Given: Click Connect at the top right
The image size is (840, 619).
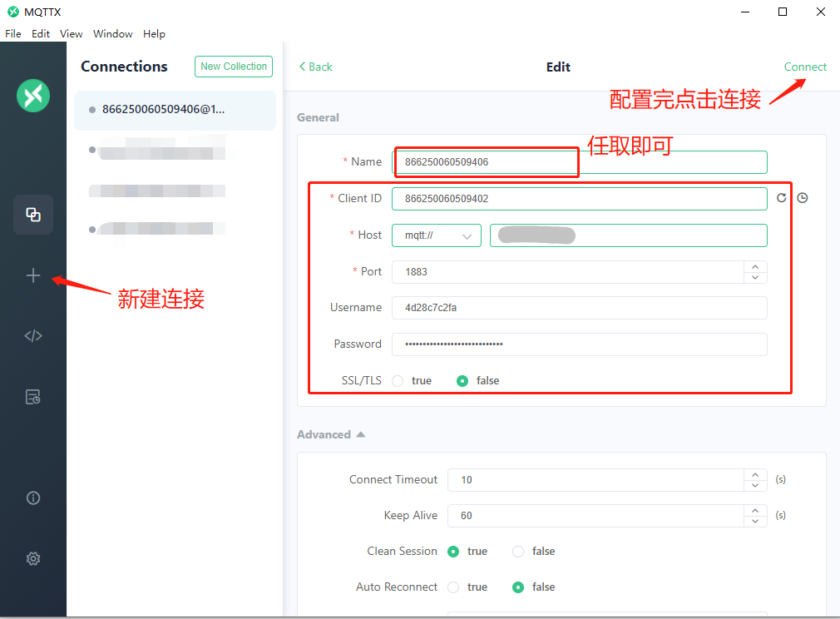Looking at the screenshot, I should (805, 67).
